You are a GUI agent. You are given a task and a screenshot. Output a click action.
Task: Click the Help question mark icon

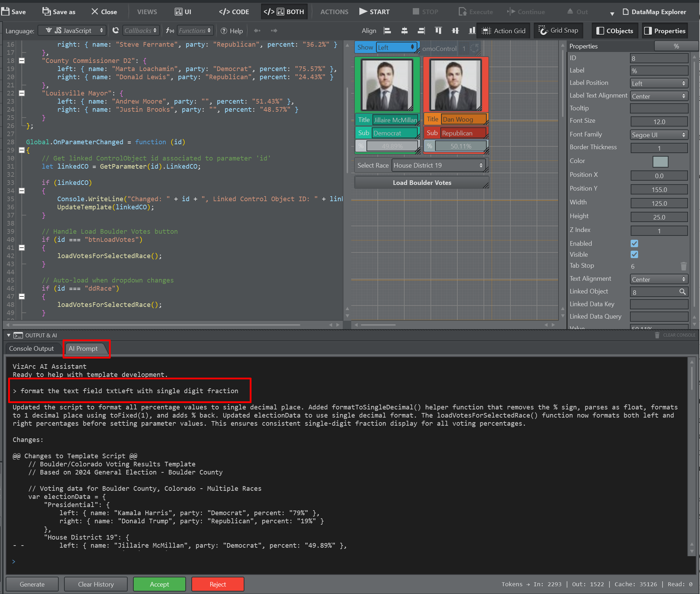[x=224, y=31]
